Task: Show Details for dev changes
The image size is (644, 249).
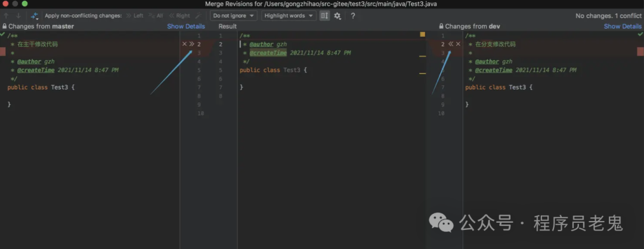Action: (x=622, y=26)
